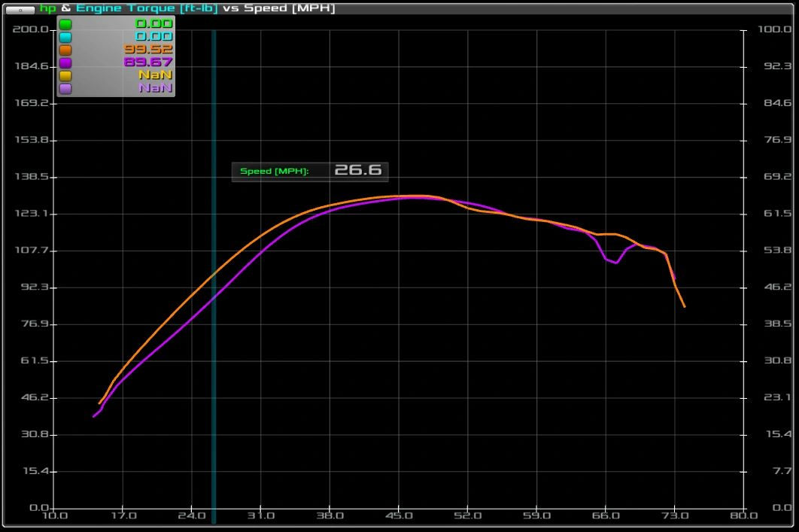This screenshot has height=532, width=799.
Task: Click the 89.67 purple legend value
Action: [148, 62]
